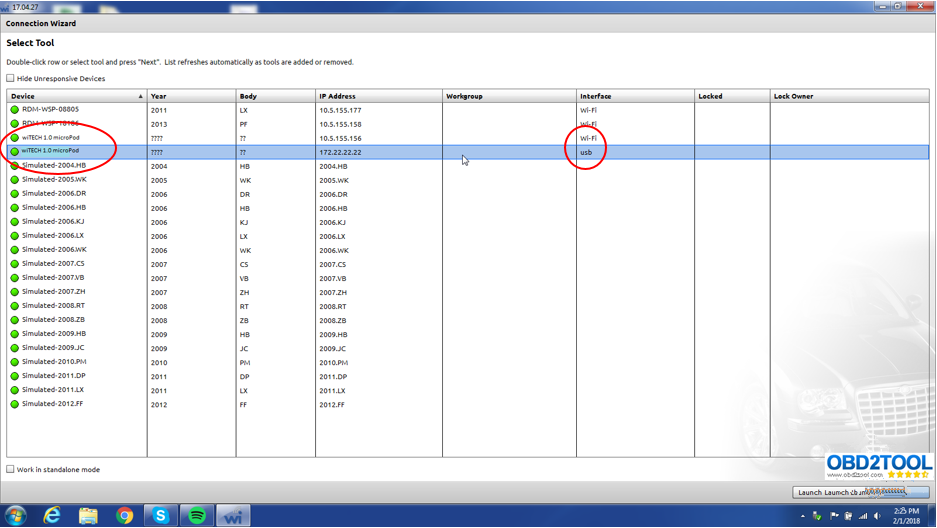Open Skype from the taskbar
The width and height of the screenshot is (937, 528).
point(160,515)
